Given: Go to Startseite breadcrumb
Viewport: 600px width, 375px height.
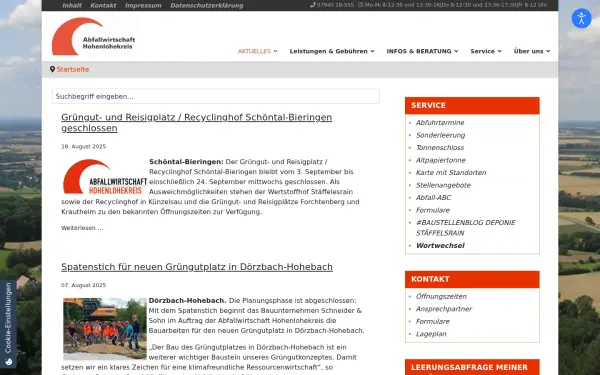Looking at the screenshot, I should click(73, 69).
